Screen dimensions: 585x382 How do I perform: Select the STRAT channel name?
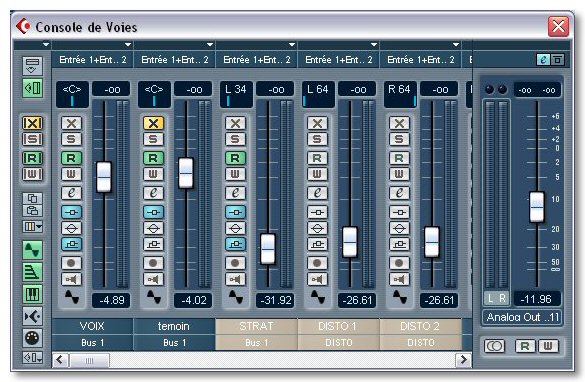[x=256, y=326]
